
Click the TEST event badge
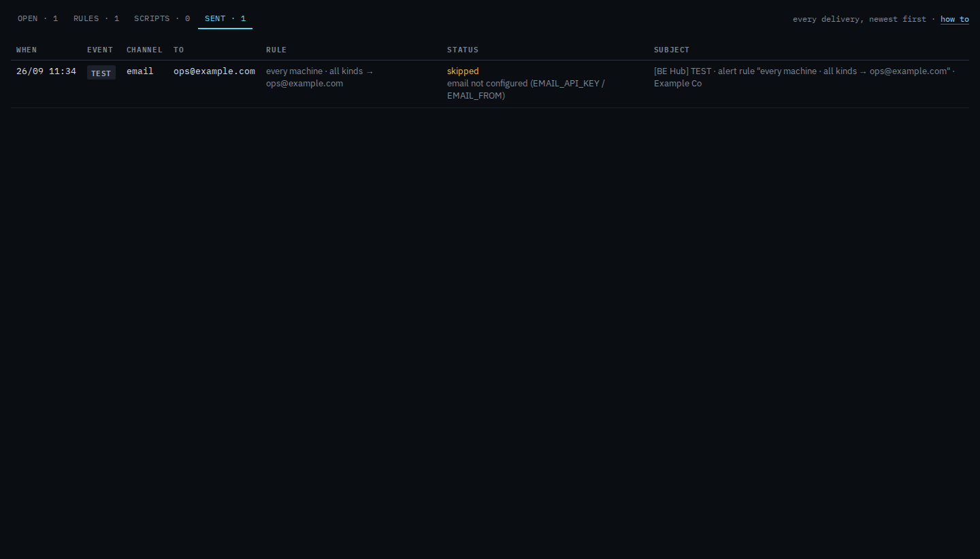click(101, 73)
